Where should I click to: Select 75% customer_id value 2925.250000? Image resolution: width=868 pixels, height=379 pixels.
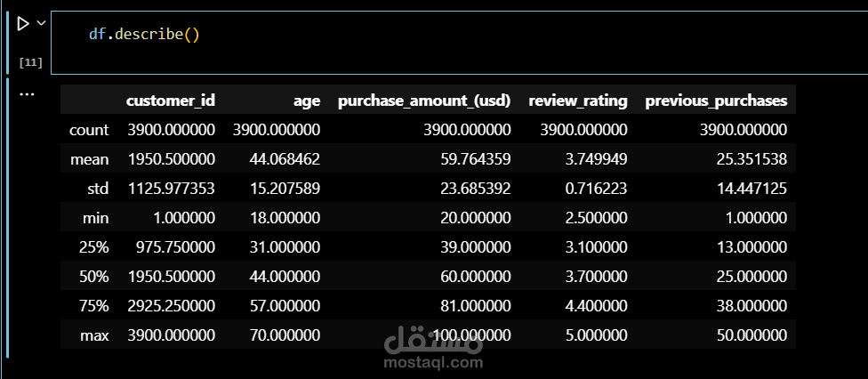(x=171, y=306)
